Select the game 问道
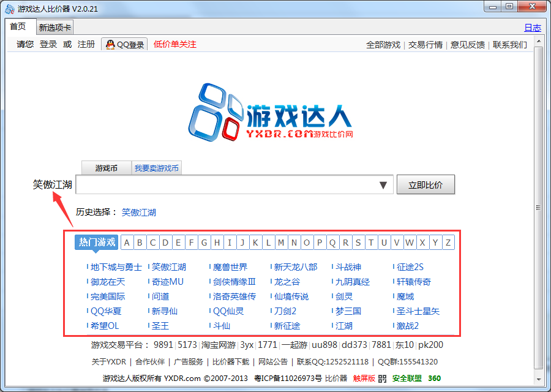This screenshot has height=392, width=551. pyautogui.click(x=160, y=296)
